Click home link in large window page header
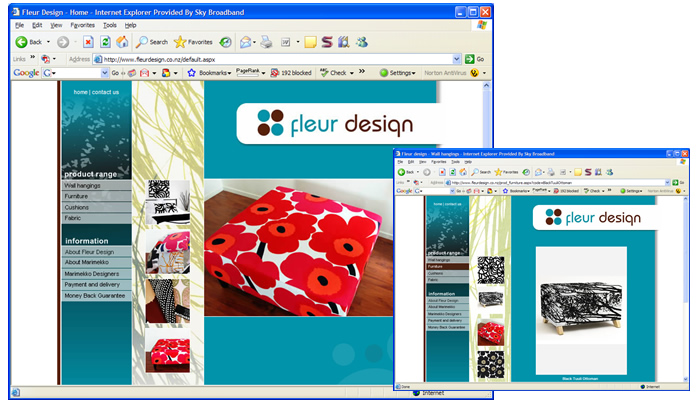700x400 pixels. click(x=80, y=92)
